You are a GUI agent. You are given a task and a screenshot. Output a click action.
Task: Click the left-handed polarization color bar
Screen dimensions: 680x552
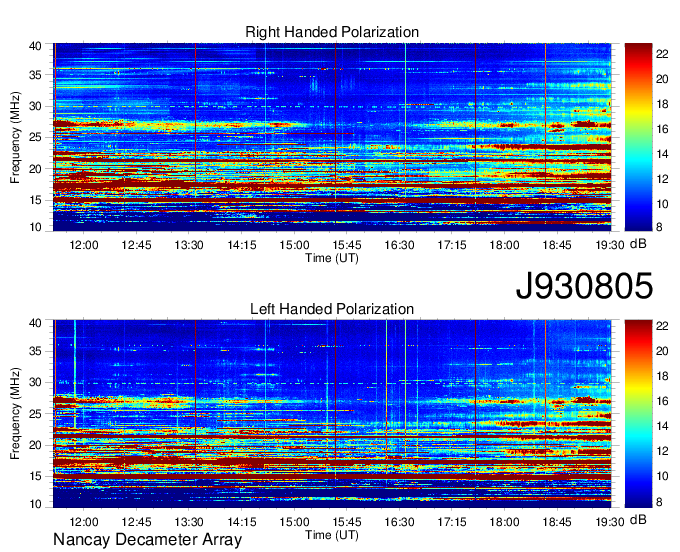click(638, 414)
